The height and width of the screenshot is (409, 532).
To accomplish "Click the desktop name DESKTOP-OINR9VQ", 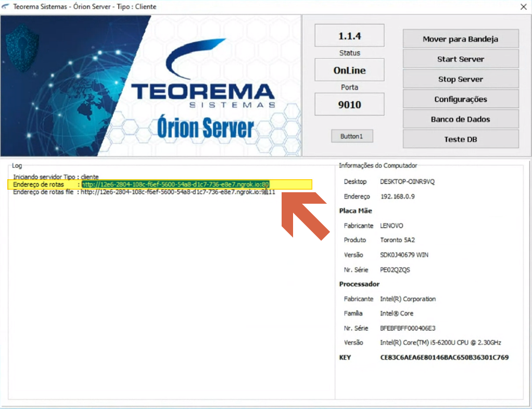I will [x=407, y=182].
